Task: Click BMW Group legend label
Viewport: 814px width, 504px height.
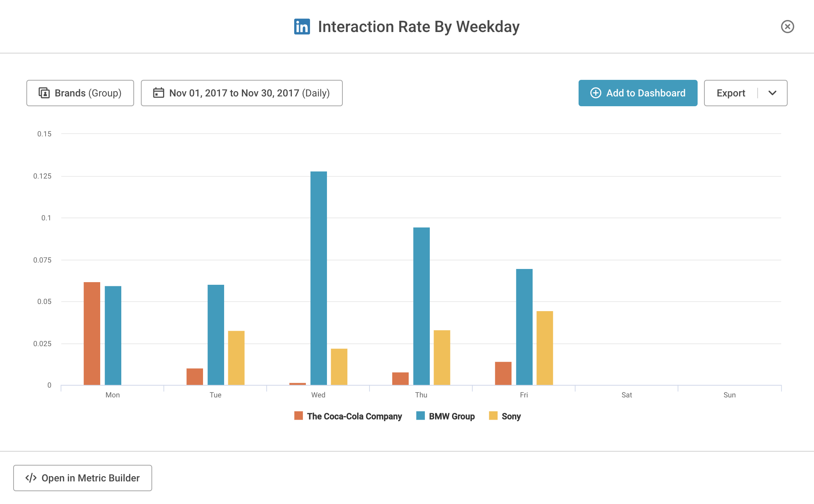Action: click(x=452, y=416)
